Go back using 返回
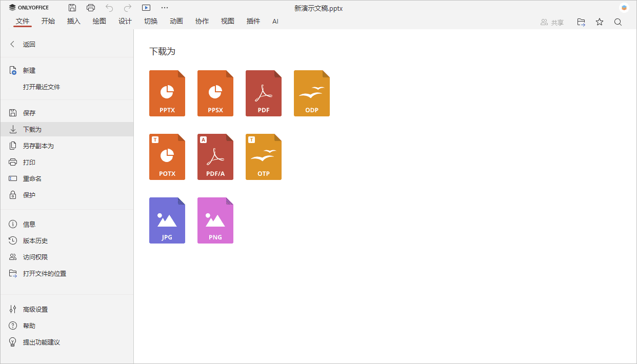Viewport: 637px width, 364px height. point(29,45)
